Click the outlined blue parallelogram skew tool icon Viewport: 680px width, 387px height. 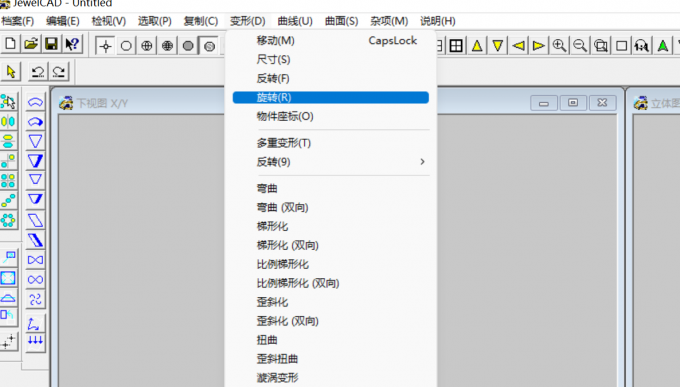tap(35, 220)
